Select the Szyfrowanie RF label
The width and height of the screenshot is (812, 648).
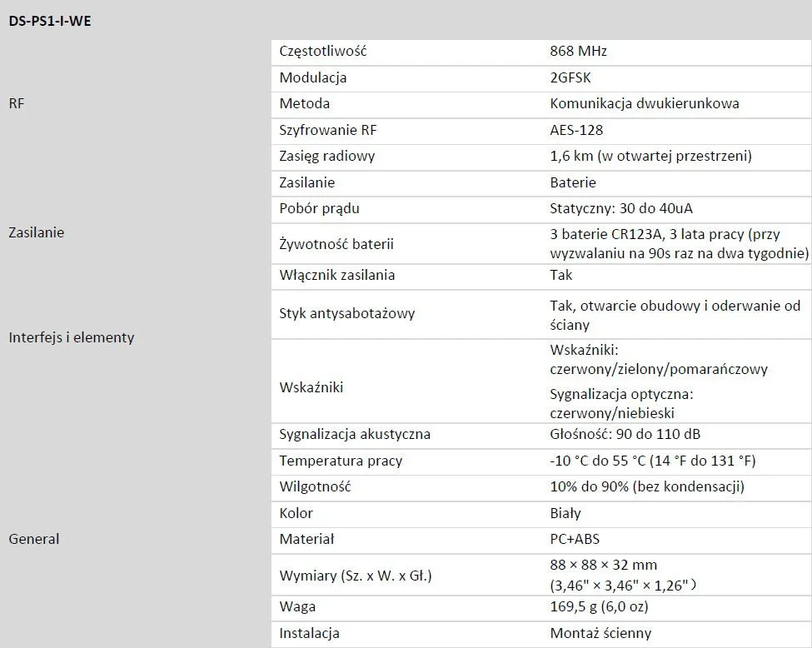coord(327,130)
